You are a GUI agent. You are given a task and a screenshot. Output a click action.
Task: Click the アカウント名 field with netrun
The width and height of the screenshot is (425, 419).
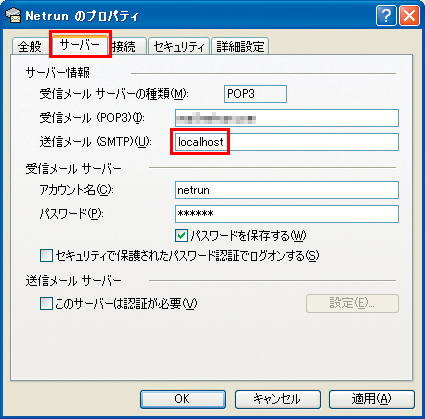point(287,190)
